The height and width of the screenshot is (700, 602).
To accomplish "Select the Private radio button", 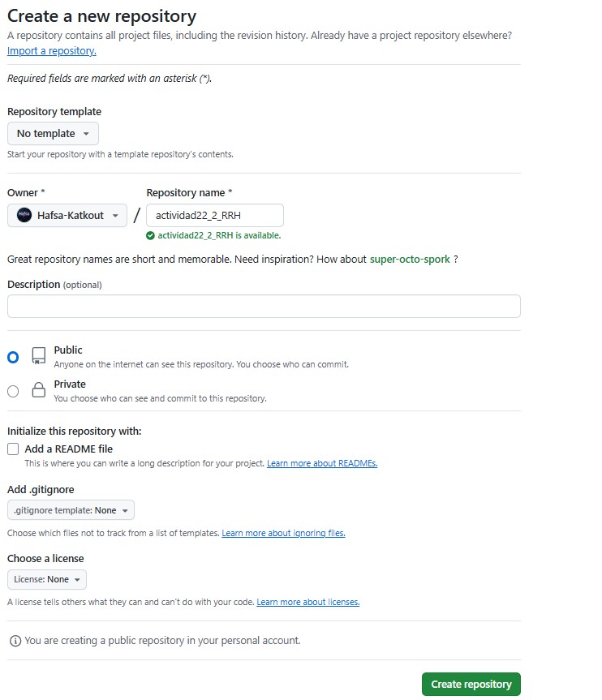I will pos(13,391).
